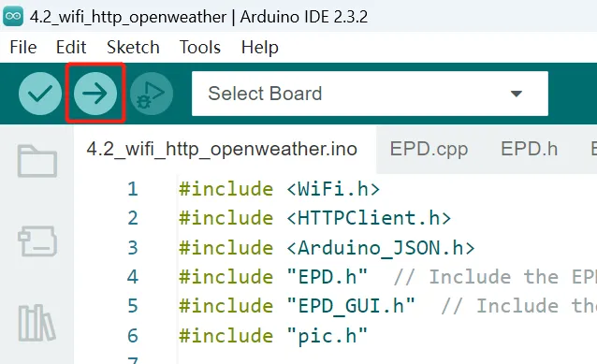The width and height of the screenshot is (597, 364).
Task: Open the Help menu
Action: click(x=259, y=48)
